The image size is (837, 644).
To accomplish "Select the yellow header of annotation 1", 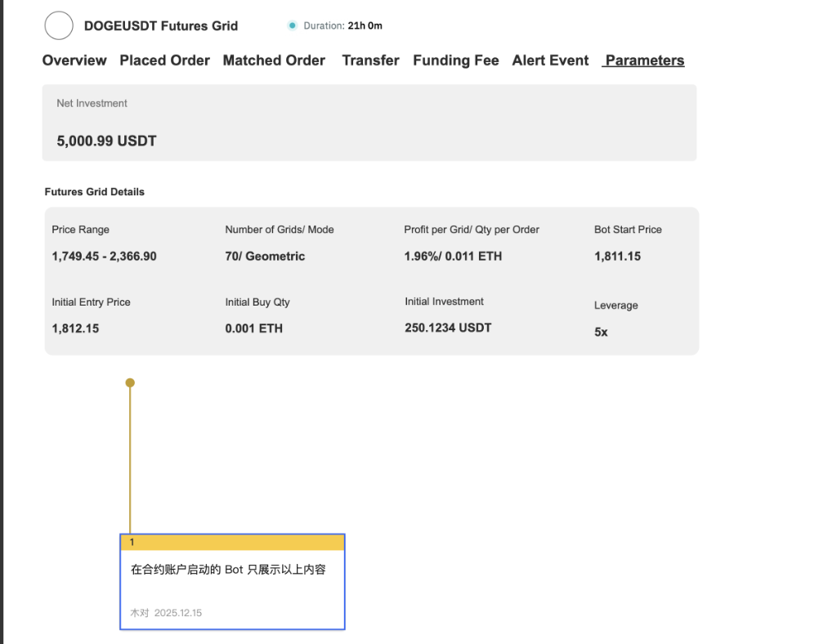I will 232,543.
